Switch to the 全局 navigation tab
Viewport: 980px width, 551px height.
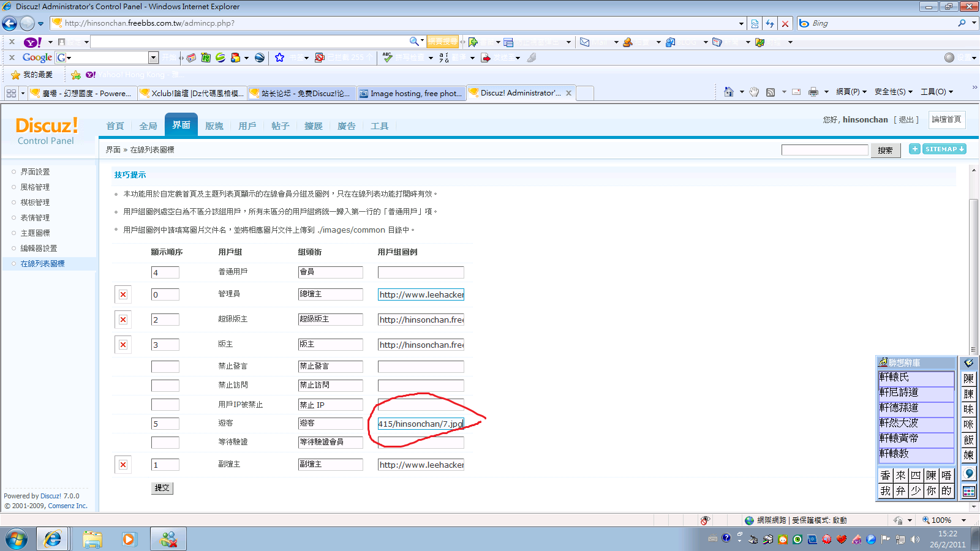click(148, 126)
